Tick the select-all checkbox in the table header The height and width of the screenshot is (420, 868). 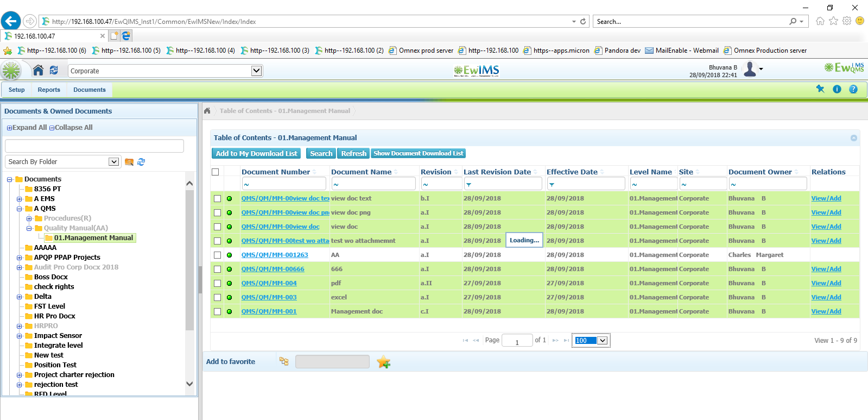click(216, 172)
